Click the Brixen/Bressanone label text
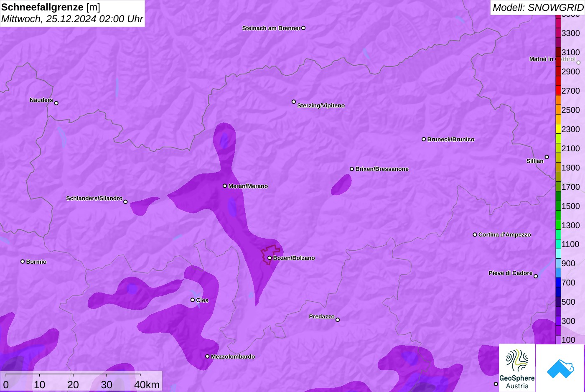The width and height of the screenshot is (585, 392). tap(382, 169)
